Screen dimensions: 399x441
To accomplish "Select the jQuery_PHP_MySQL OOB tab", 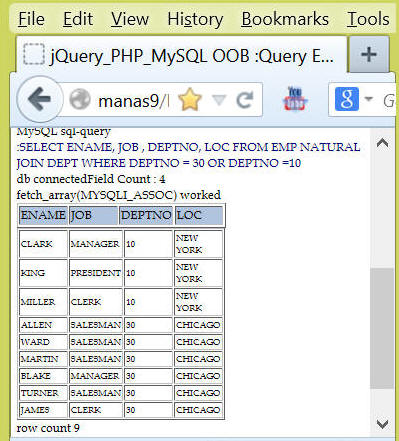I will 181,55.
